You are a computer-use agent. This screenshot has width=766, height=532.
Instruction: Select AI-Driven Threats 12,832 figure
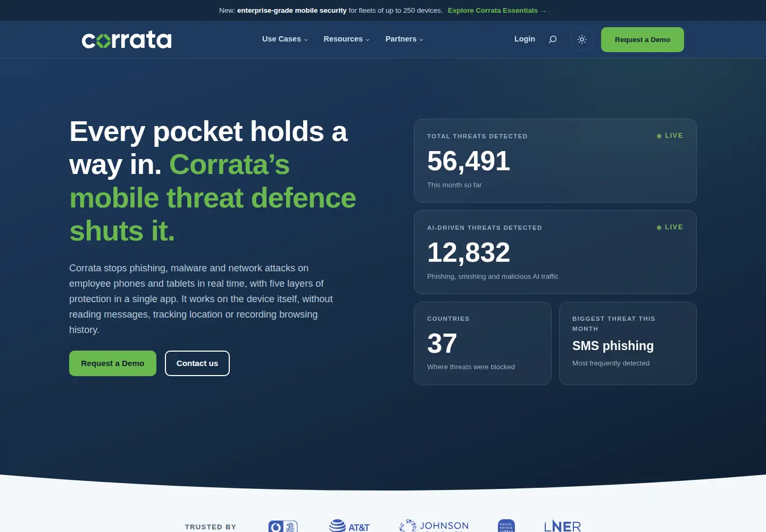point(469,253)
